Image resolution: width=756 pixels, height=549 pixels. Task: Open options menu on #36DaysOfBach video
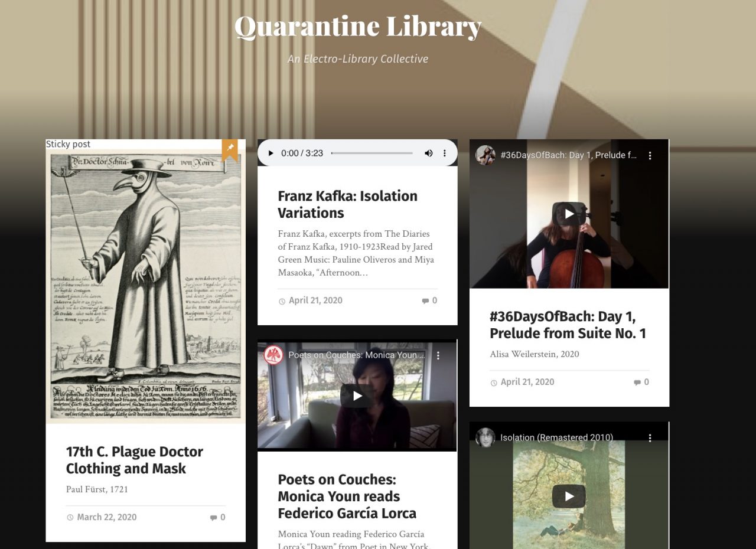click(650, 155)
